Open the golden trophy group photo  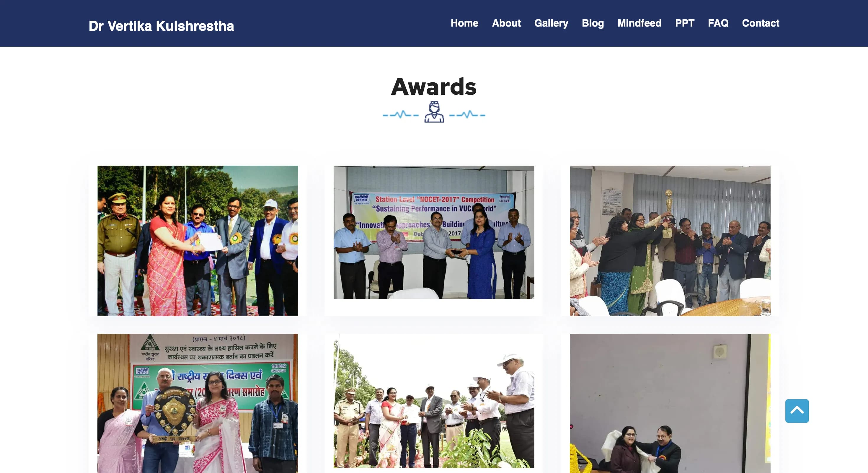[670, 241]
